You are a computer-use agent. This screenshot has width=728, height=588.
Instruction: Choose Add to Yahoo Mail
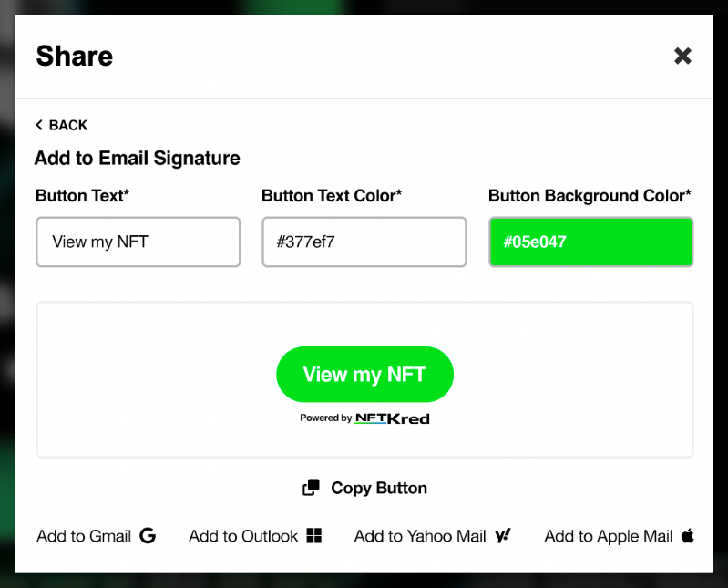click(x=420, y=536)
